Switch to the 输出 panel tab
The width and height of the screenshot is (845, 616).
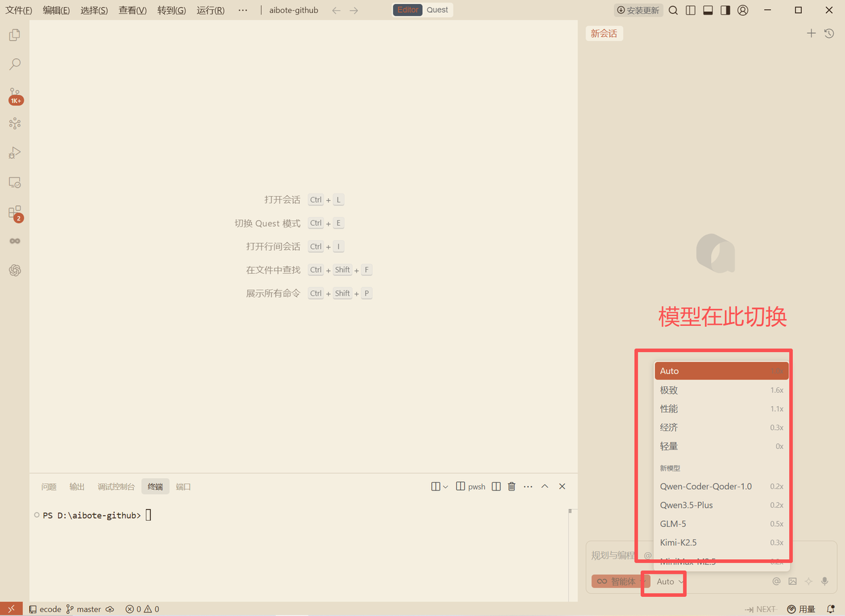(x=77, y=487)
